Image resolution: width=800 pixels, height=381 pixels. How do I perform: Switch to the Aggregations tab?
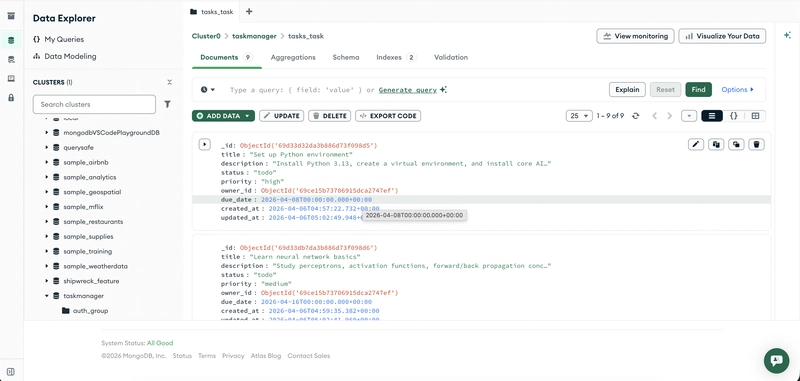(293, 58)
